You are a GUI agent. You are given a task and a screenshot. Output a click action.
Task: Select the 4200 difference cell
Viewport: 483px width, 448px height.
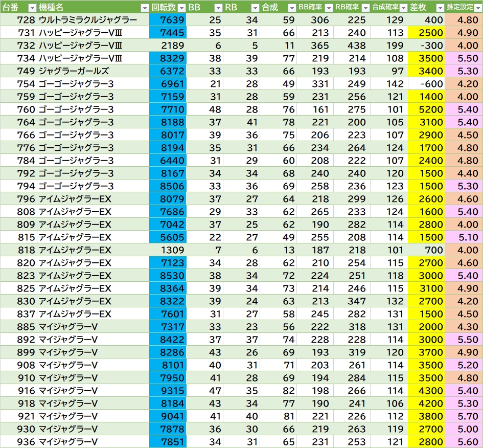[x=426, y=404]
